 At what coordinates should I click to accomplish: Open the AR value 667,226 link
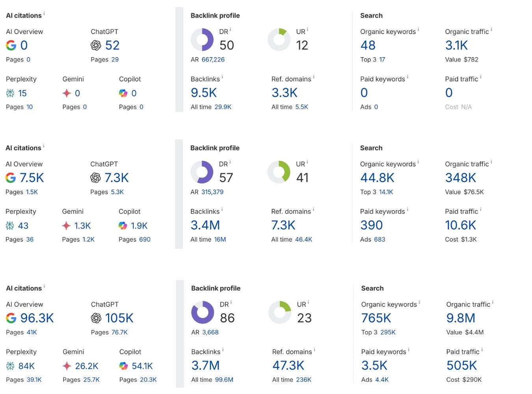coord(213,59)
